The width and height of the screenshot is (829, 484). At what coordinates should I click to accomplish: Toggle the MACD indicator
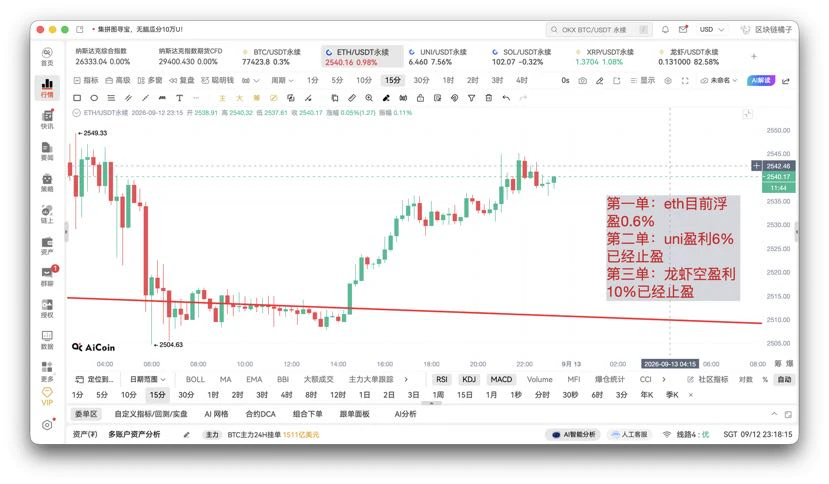[501, 379]
